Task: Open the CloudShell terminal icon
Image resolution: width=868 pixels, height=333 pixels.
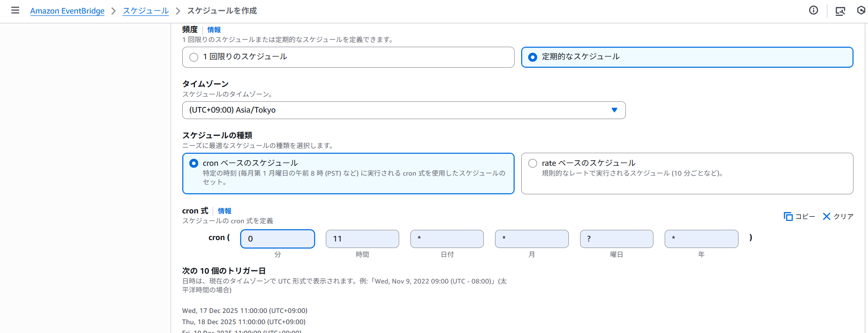Action: 840,11
